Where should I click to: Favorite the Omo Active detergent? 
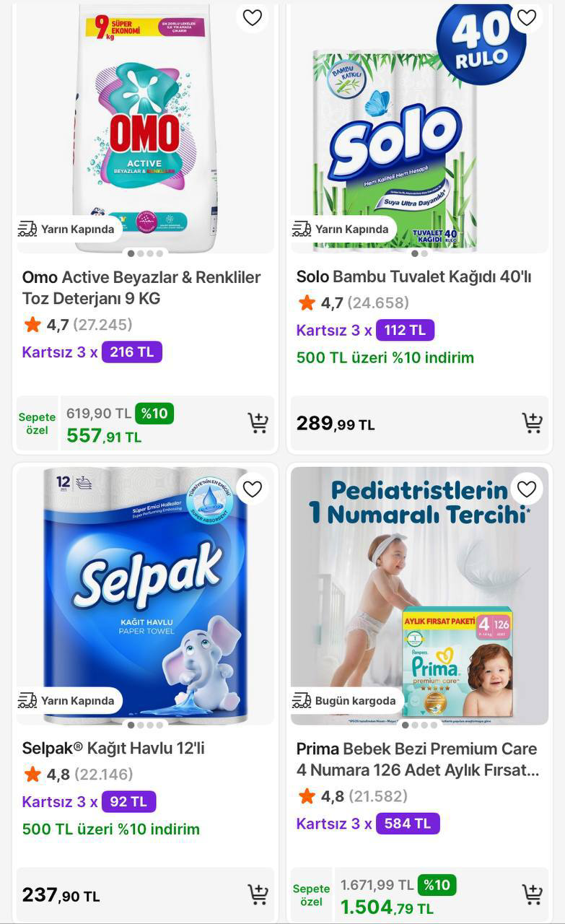pyautogui.click(x=253, y=18)
